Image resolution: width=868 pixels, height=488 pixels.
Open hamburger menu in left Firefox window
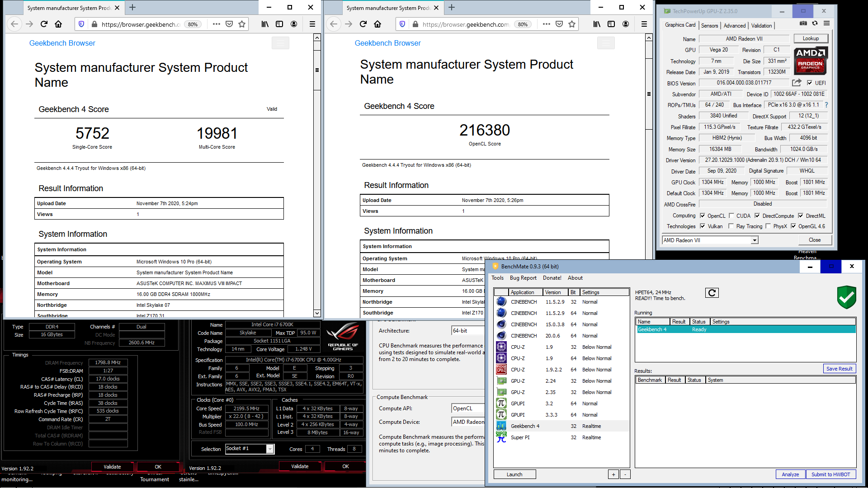pos(312,24)
